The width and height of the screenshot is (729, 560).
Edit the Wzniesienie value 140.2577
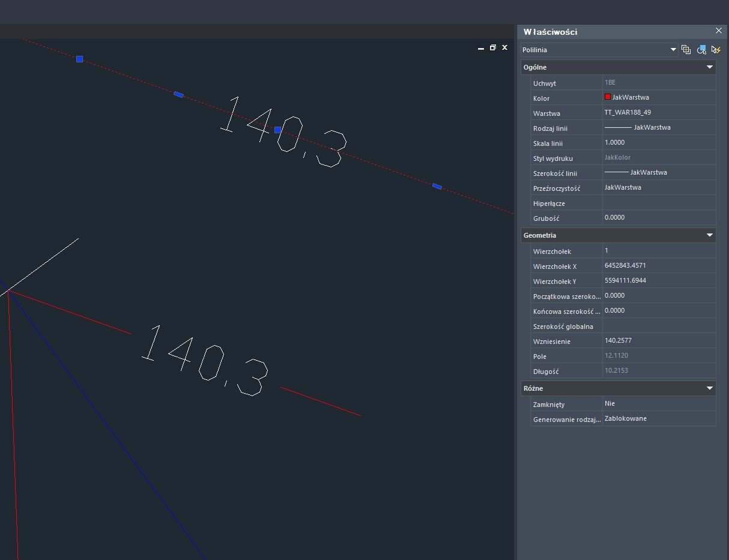tap(659, 340)
